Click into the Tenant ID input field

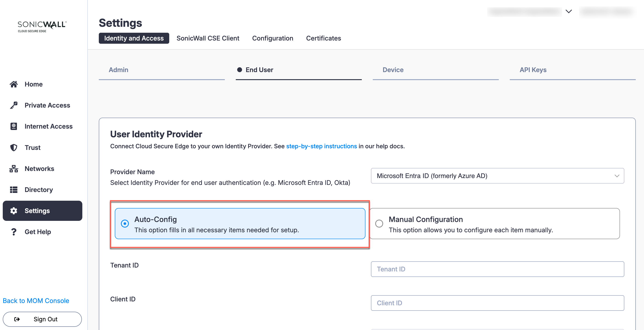pyautogui.click(x=497, y=269)
